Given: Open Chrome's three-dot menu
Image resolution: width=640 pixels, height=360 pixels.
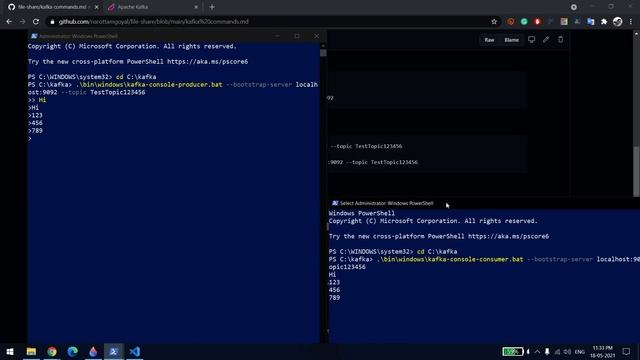Looking at the screenshot, I should pyautogui.click(x=631, y=22).
